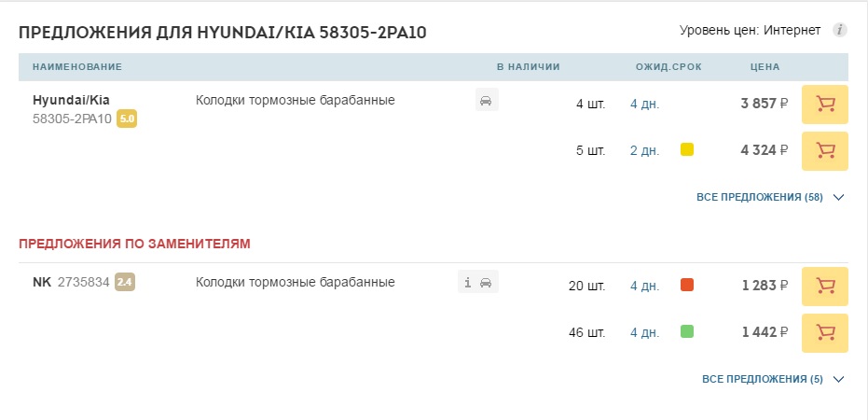Expand all 58 offers list
The width and height of the screenshot is (868, 420).
[769, 198]
